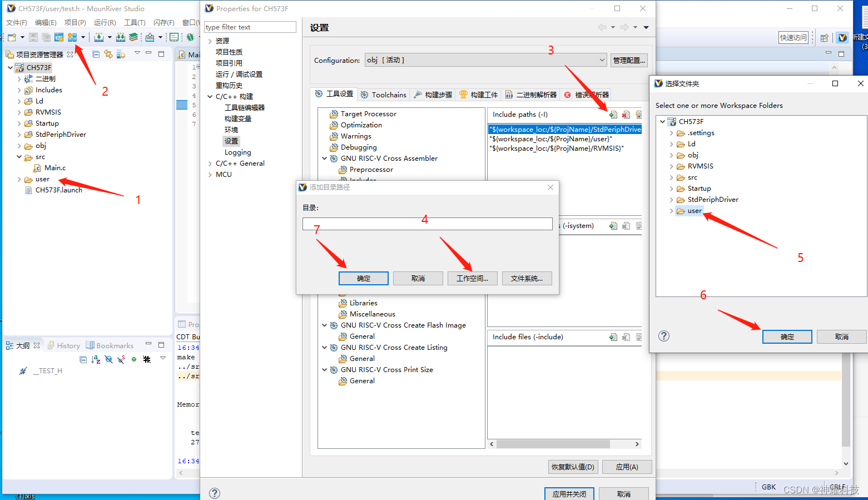Image resolution: width=868 pixels, height=500 pixels.
Task: Add an Include paths (-I) entry
Action: (613, 115)
